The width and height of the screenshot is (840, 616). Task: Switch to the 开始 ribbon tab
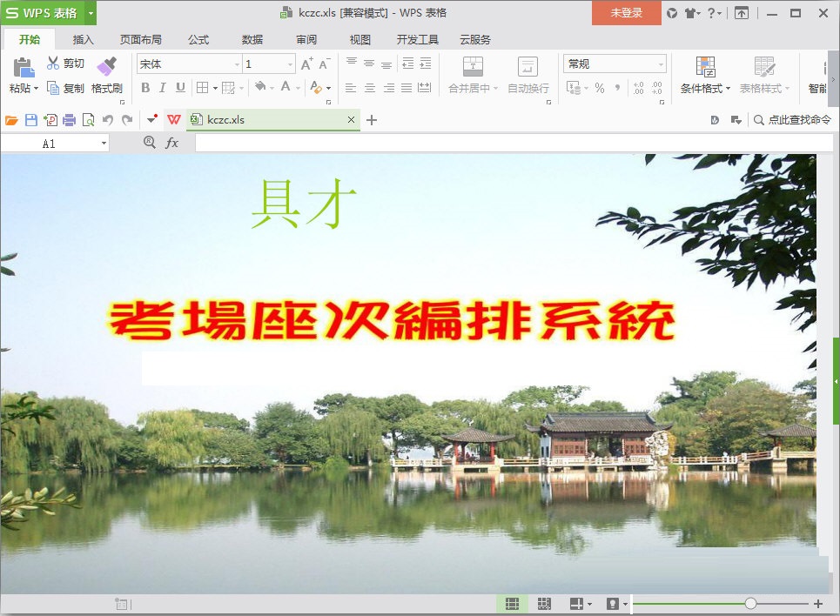pyautogui.click(x=30, y=39)
